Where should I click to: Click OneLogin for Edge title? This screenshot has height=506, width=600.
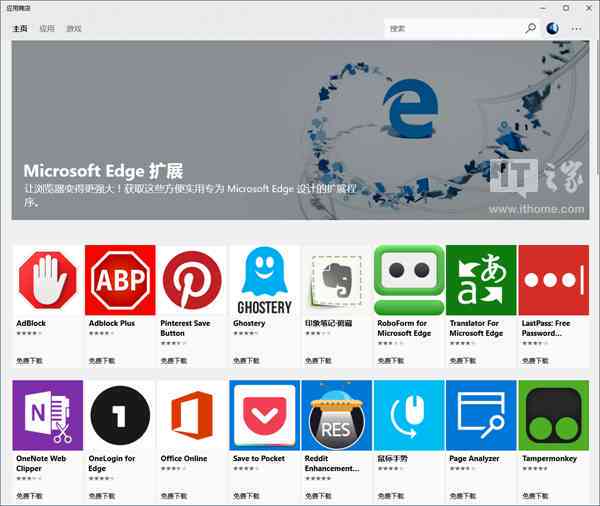click(112, 463)
